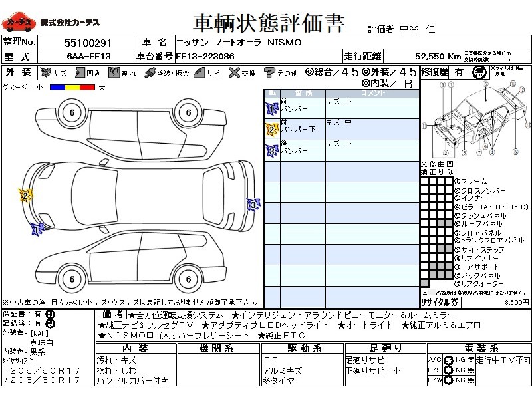532x399 pixels.
Task: Click the 内装 interior column header
Action: (135, 348)
